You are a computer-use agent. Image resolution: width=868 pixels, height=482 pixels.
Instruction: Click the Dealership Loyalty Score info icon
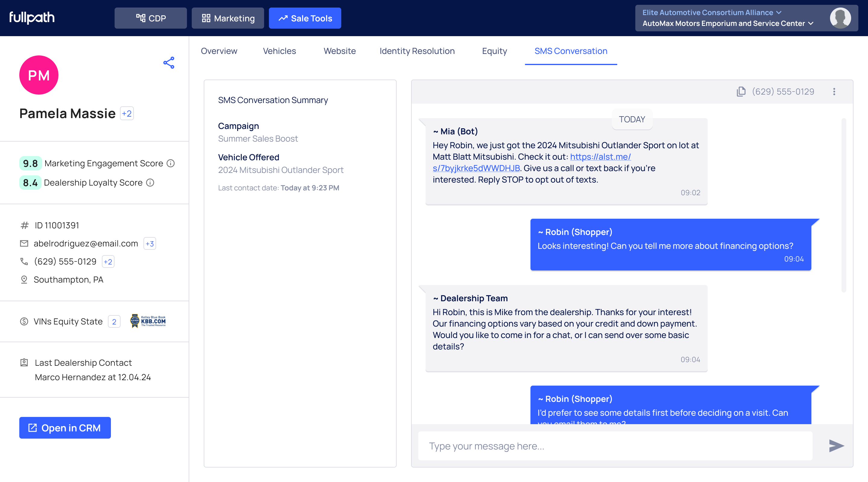(150, 183)
